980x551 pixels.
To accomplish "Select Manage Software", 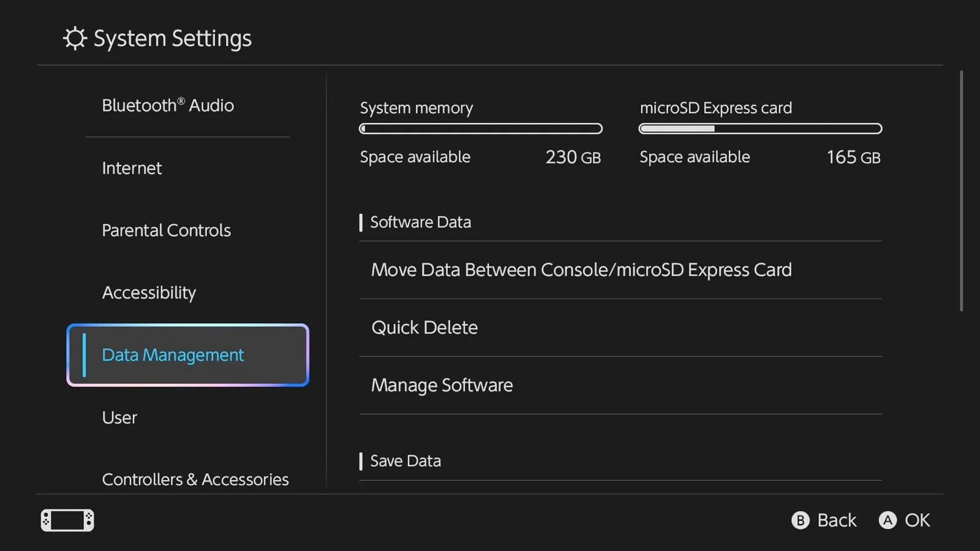I will [442, 385].
